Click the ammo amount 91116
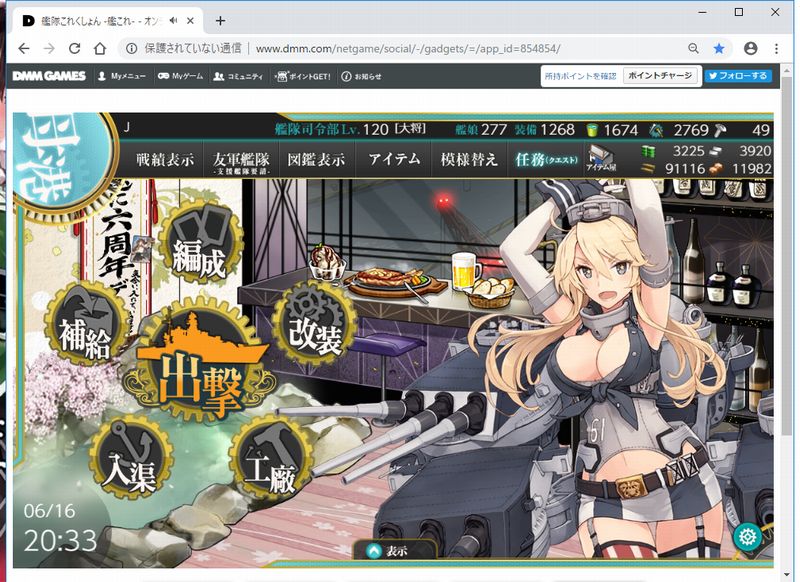The height and width of the screenshot is (582, 800). tap(685, 168)
